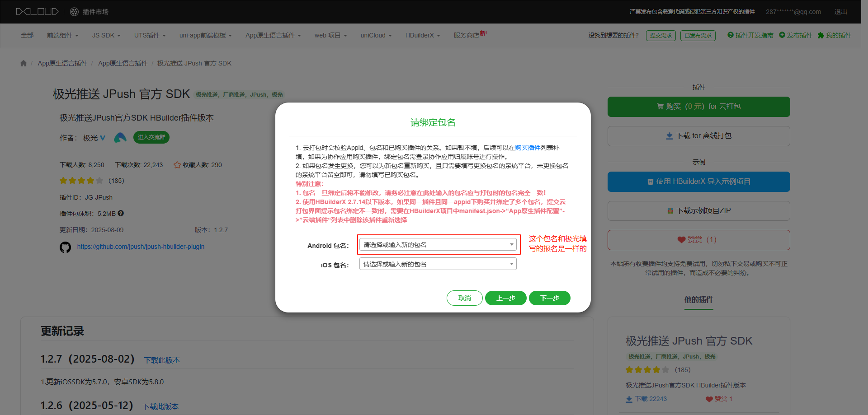Click 进入交流群 button
Screen dimensions: 868x415
(151, 137)
